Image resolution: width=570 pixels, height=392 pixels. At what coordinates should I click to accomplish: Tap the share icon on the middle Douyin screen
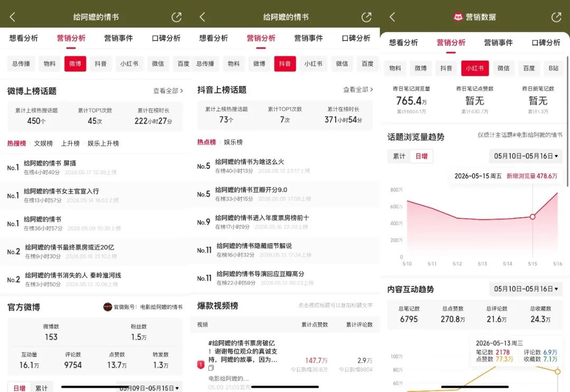point(366,17)
